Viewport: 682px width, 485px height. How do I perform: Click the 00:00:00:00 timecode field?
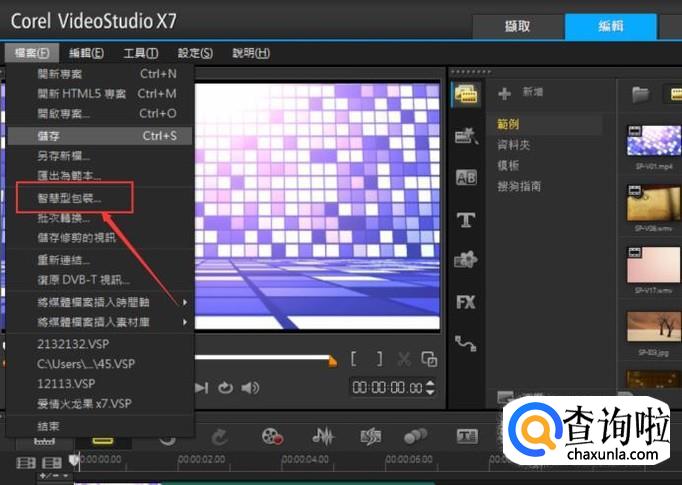pyautogui.click(x=387, y=388)
